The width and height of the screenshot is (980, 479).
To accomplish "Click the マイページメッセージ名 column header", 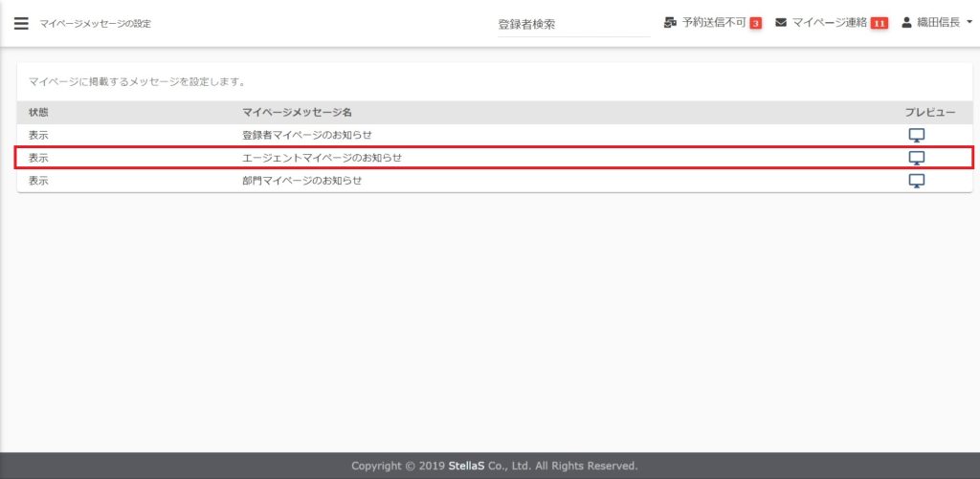I will (298, 113).
